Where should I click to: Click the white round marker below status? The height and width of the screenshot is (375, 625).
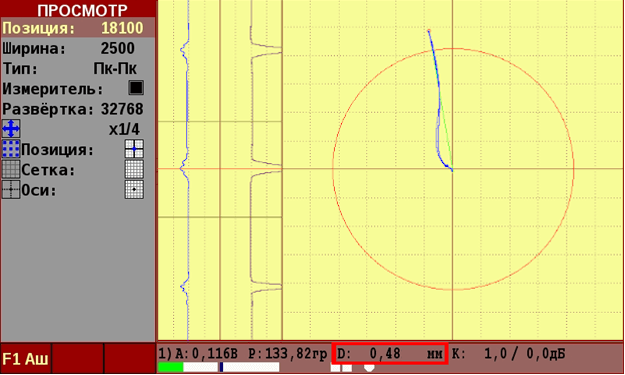point(369,367)
